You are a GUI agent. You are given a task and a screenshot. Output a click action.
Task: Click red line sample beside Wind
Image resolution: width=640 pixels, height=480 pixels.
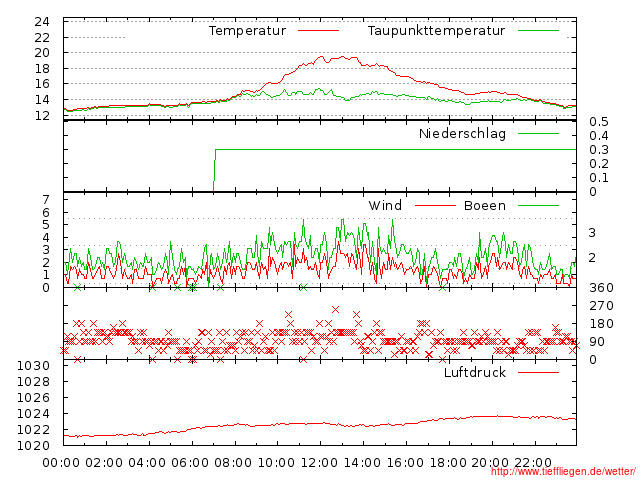(435, 206)
